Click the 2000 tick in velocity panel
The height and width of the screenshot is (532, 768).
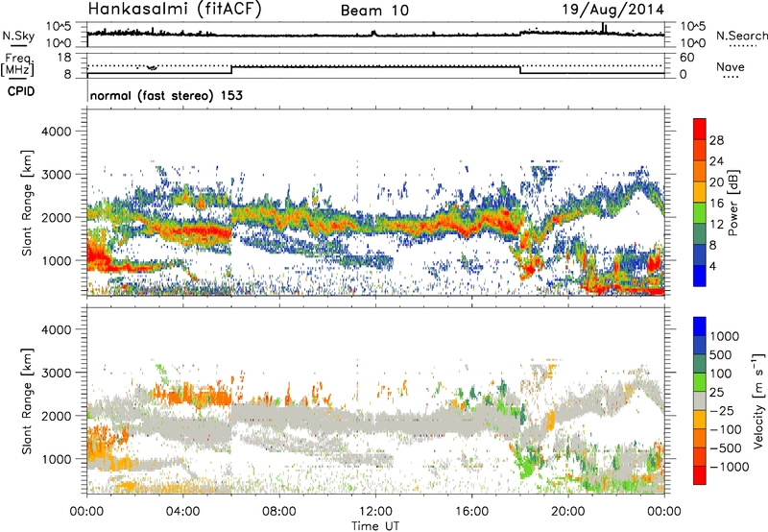point(55,416)
